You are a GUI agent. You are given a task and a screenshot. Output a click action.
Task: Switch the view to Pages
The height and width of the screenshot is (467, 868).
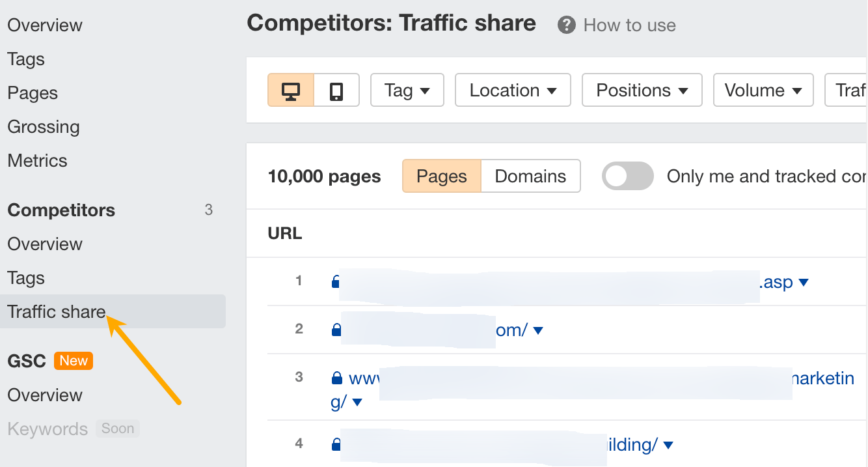point(442,177)
